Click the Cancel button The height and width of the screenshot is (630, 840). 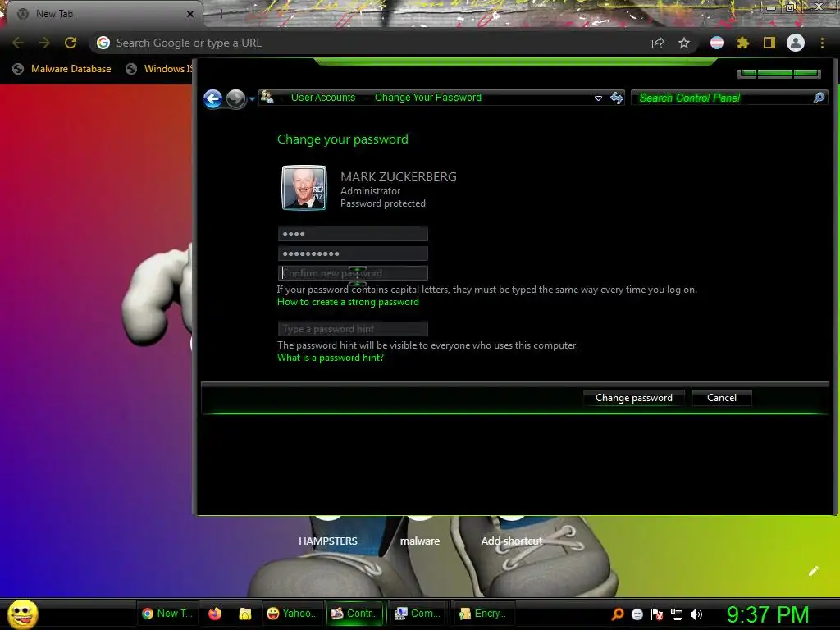[722, 398]
